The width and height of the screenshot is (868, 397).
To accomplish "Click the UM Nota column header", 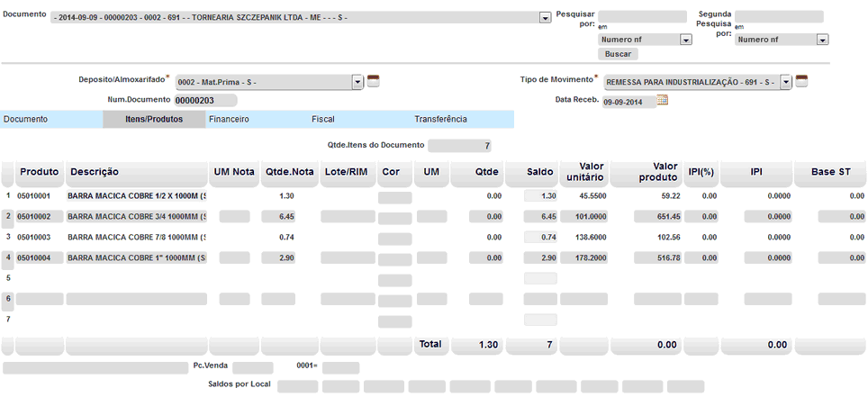I will tap(234, 172).
